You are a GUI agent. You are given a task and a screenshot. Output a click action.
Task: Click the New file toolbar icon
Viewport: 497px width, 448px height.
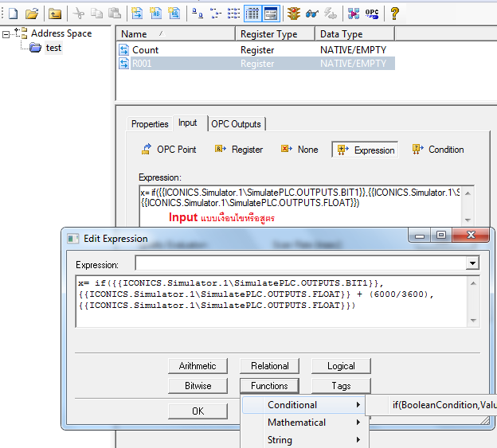13,14
